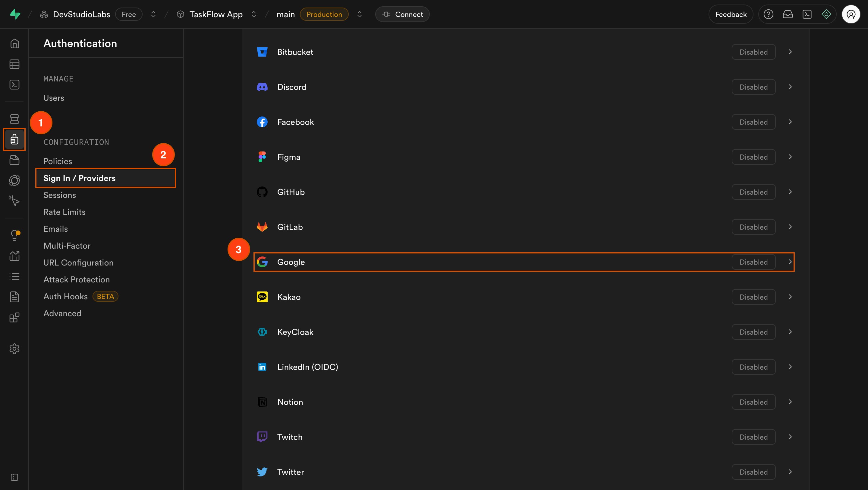Click the Production environment badge

[324, 14]
